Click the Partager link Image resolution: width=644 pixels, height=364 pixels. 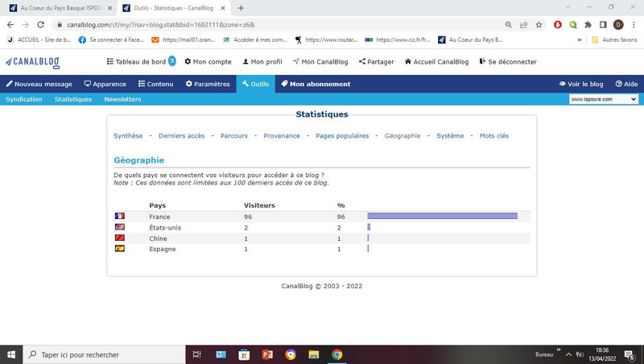coord(376,62)
